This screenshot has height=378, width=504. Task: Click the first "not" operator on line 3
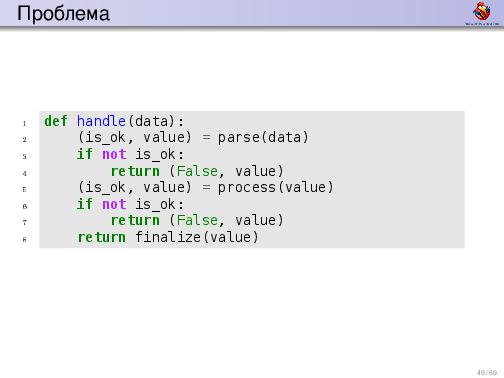(114, 154)
